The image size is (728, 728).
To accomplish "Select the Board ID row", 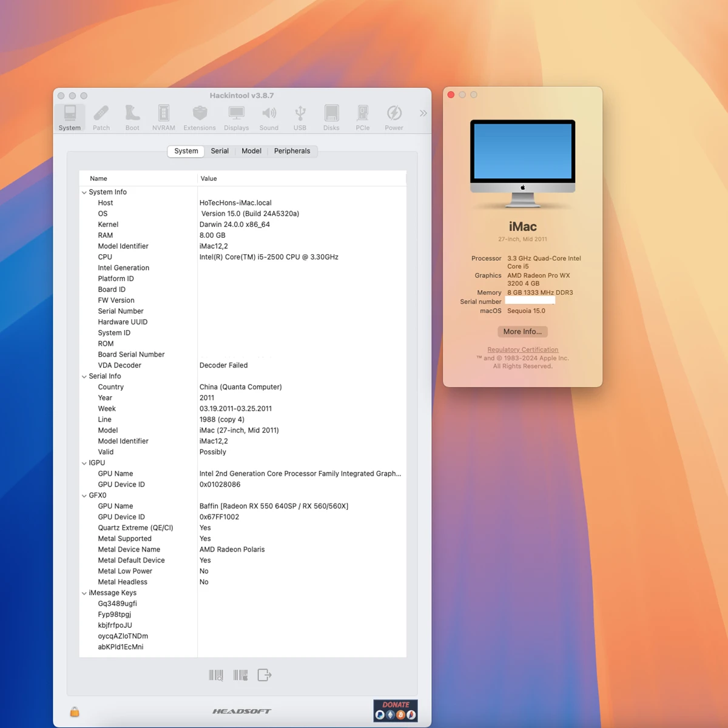I will click(x=243, y=289).
